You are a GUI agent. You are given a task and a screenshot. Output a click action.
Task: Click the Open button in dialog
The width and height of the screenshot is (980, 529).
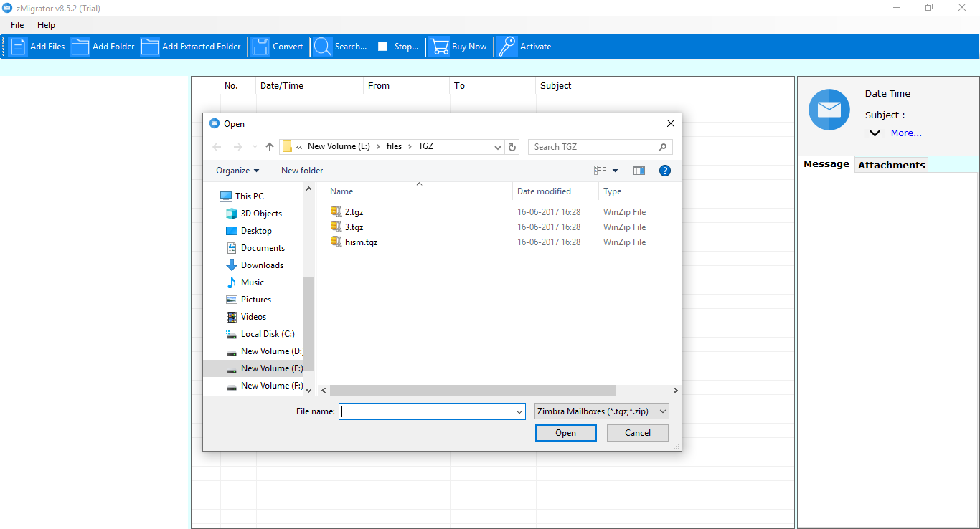[565, 433]
